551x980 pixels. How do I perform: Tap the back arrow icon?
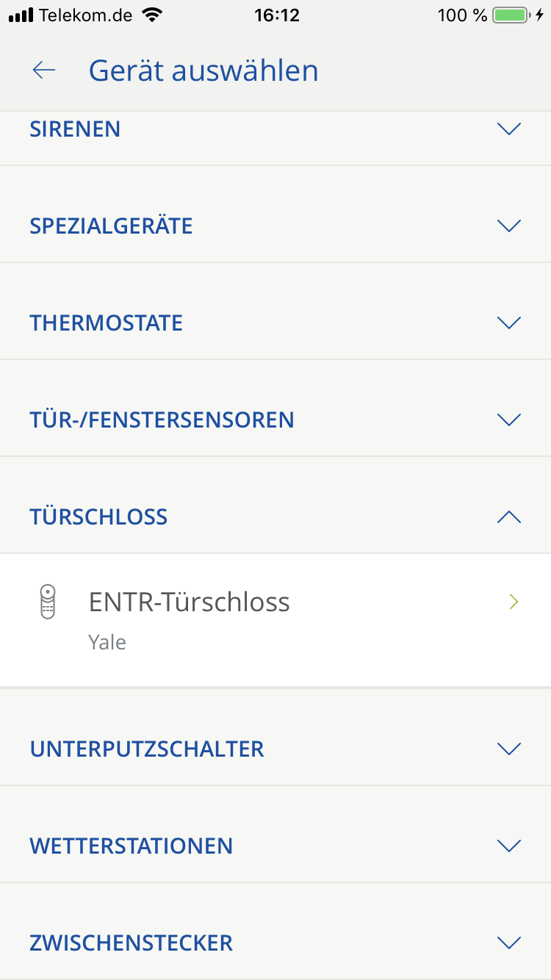click(44, 70)
